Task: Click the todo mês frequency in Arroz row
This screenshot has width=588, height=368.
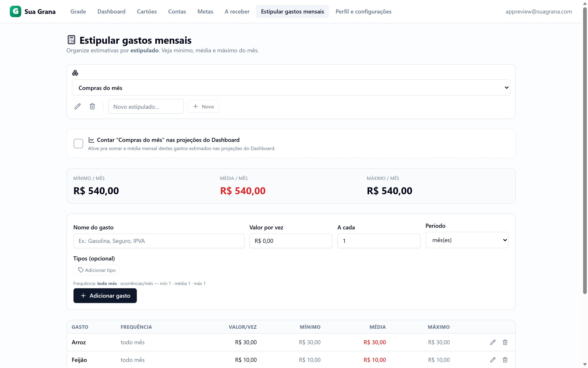Action: (x=133, y=342)
